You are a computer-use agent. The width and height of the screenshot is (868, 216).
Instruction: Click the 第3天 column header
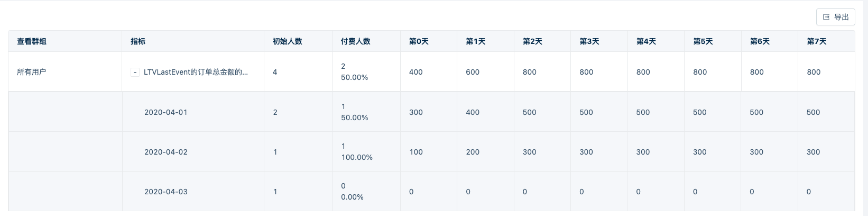point(589,41)
